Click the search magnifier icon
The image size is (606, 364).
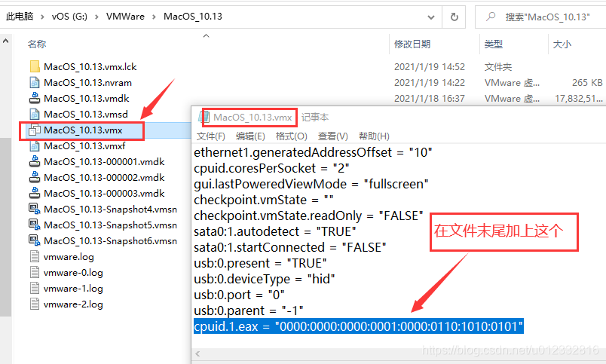click(491, 17)
